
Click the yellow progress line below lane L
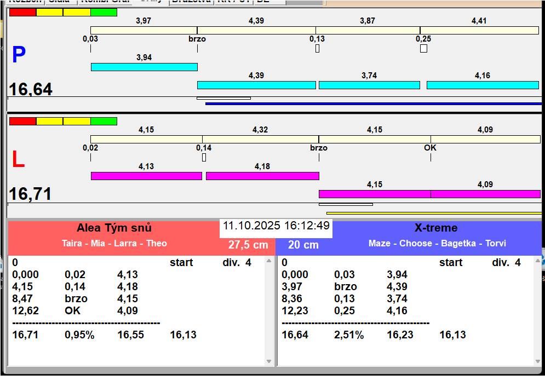[x=433, y=213]
